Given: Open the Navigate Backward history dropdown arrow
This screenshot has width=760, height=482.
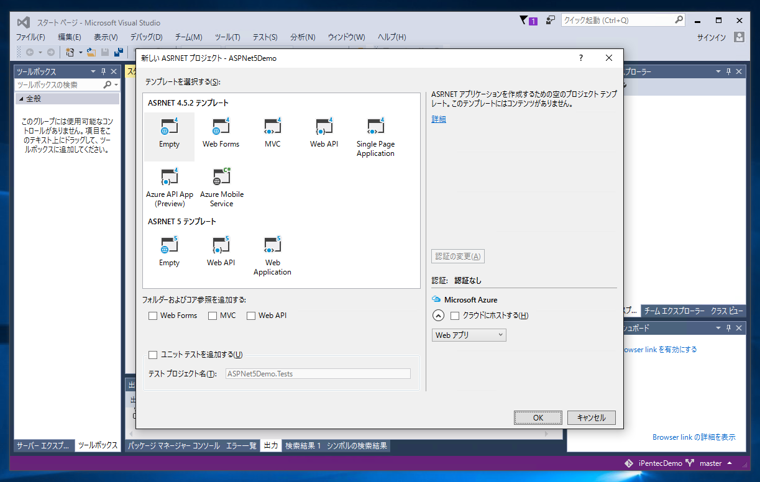Looking at the screenshot, I should 40,52.
